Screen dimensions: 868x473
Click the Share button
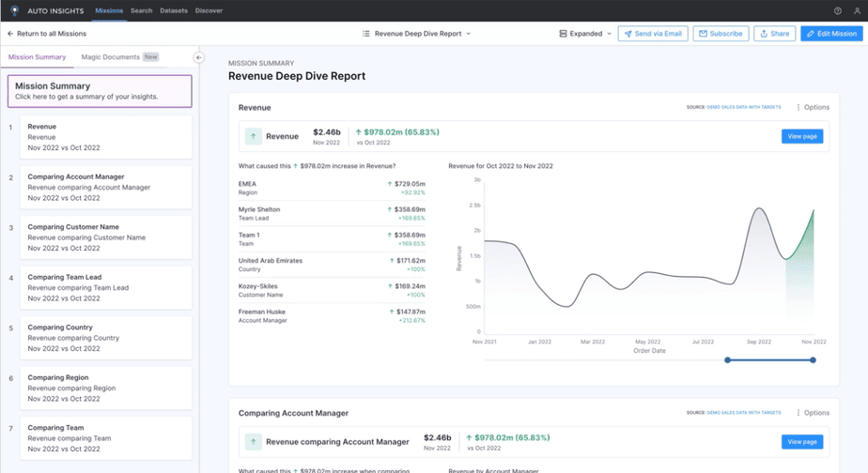[774, 34]
